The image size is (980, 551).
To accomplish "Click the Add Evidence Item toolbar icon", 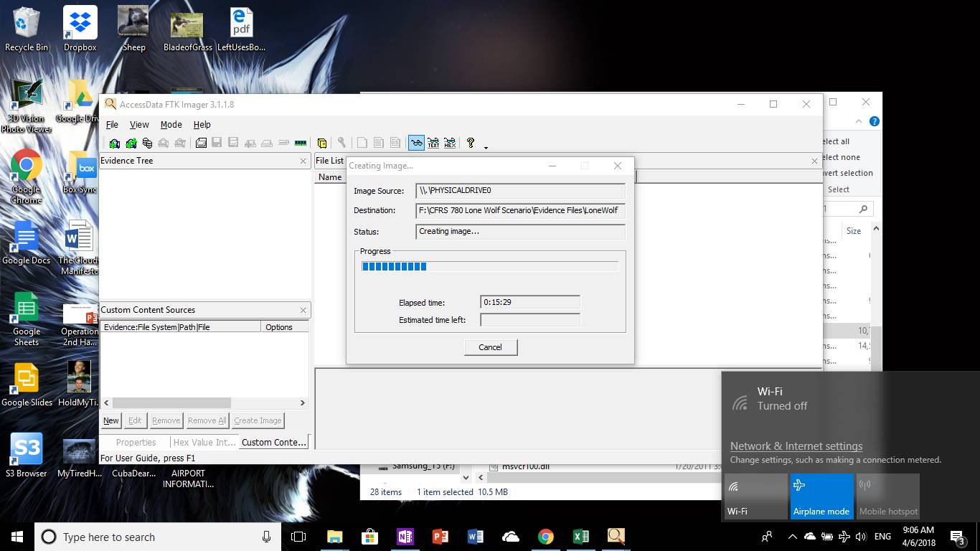I will 115,143.
